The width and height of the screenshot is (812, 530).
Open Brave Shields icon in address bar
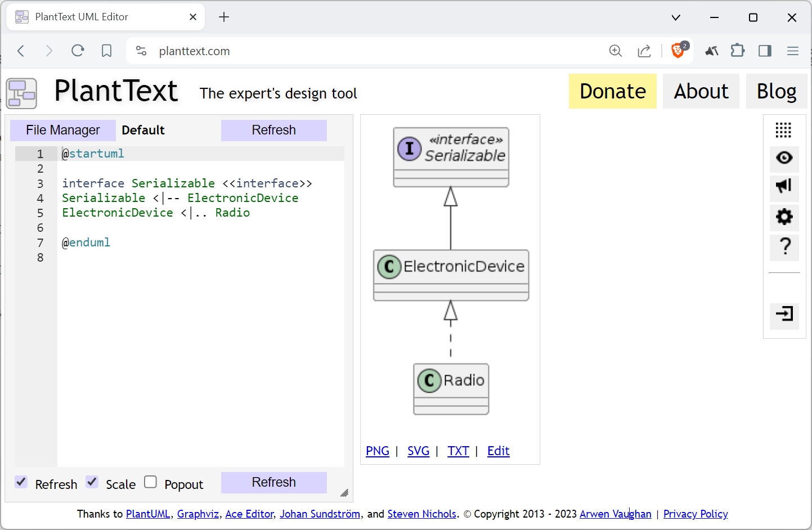point(679,51)
